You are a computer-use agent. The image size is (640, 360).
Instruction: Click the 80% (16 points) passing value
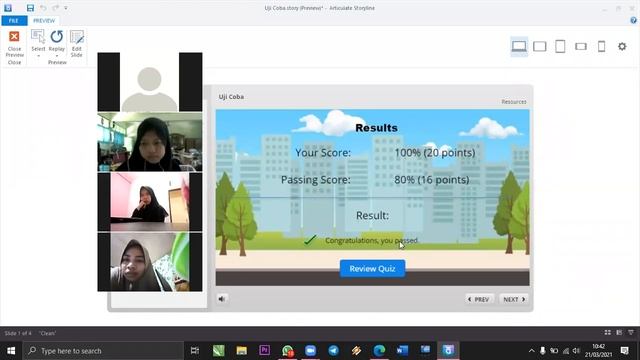point(431,180)
